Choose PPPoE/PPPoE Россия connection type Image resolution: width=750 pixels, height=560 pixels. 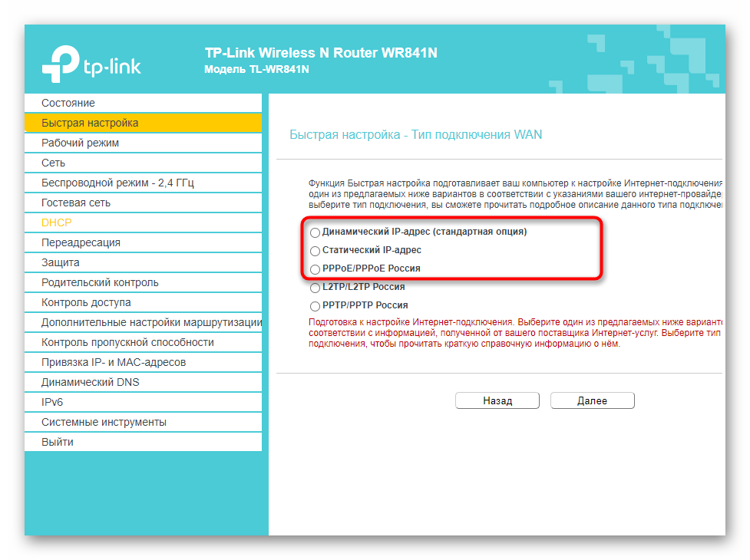(315, 269)
